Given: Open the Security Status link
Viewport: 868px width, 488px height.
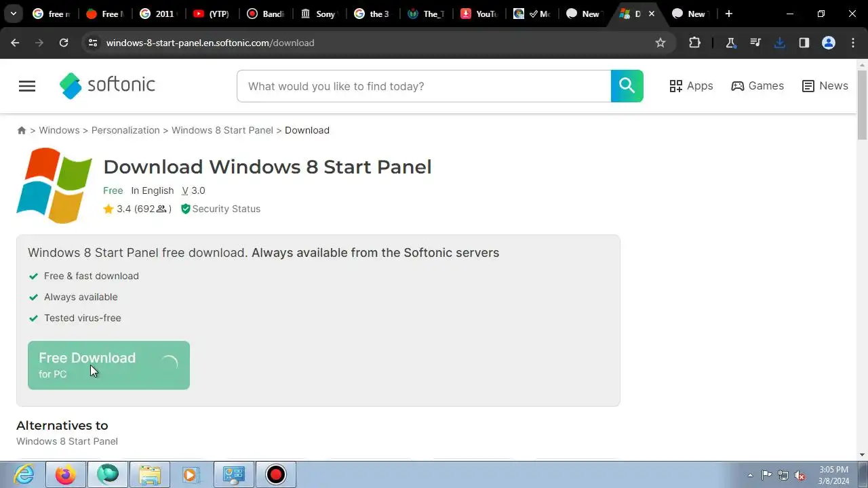Looking at the screenshot, I should [x=220, y=209].
